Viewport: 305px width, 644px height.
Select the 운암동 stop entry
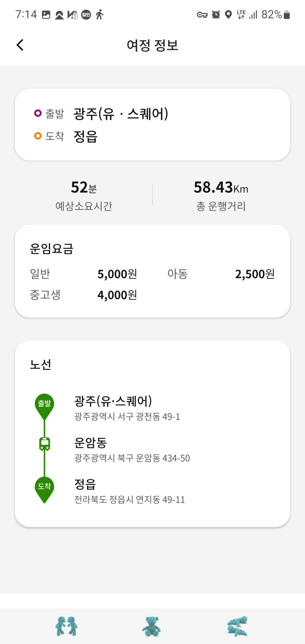click(132, 450)
